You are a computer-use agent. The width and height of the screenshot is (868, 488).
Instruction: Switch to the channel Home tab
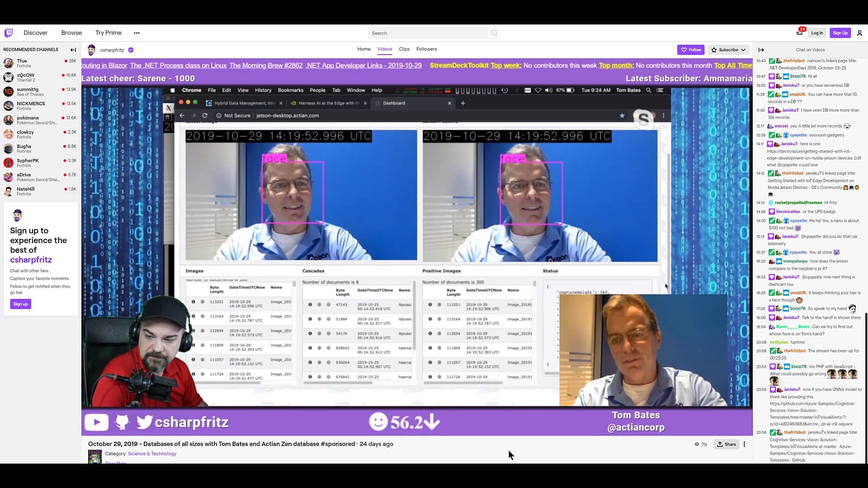tap(364, 49)
